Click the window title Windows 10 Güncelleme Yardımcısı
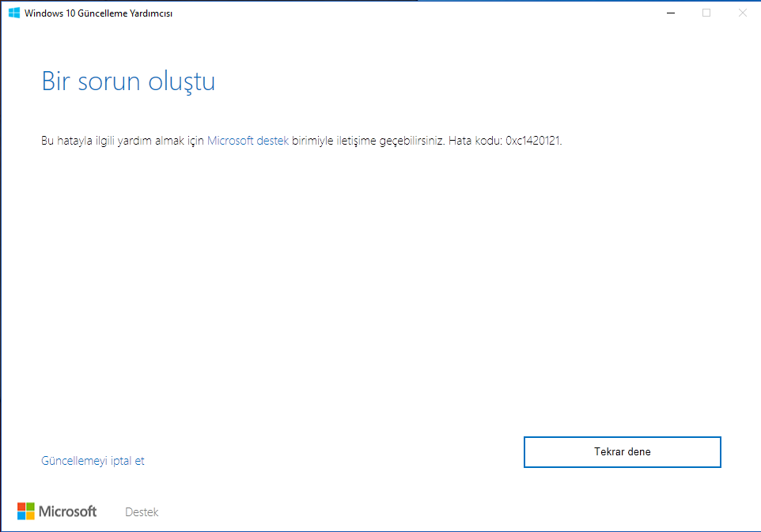 pos(99,13)
